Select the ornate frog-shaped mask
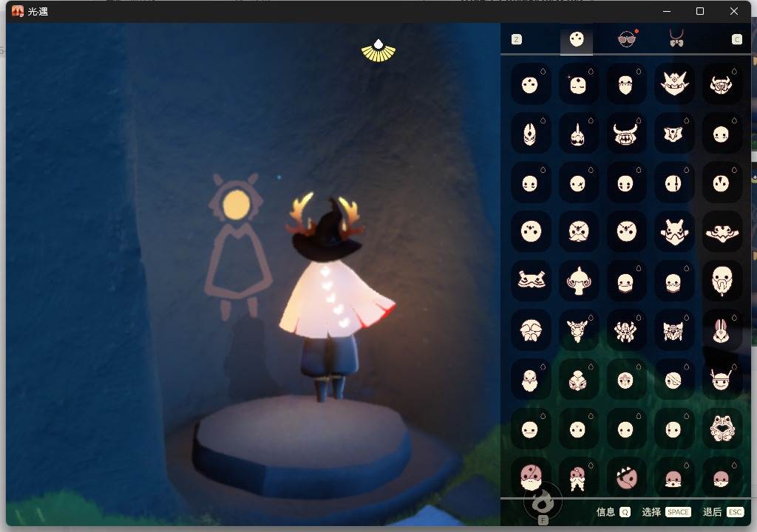Screen dimensions: 757x532 pyautogui.click(x=722, y=429)
